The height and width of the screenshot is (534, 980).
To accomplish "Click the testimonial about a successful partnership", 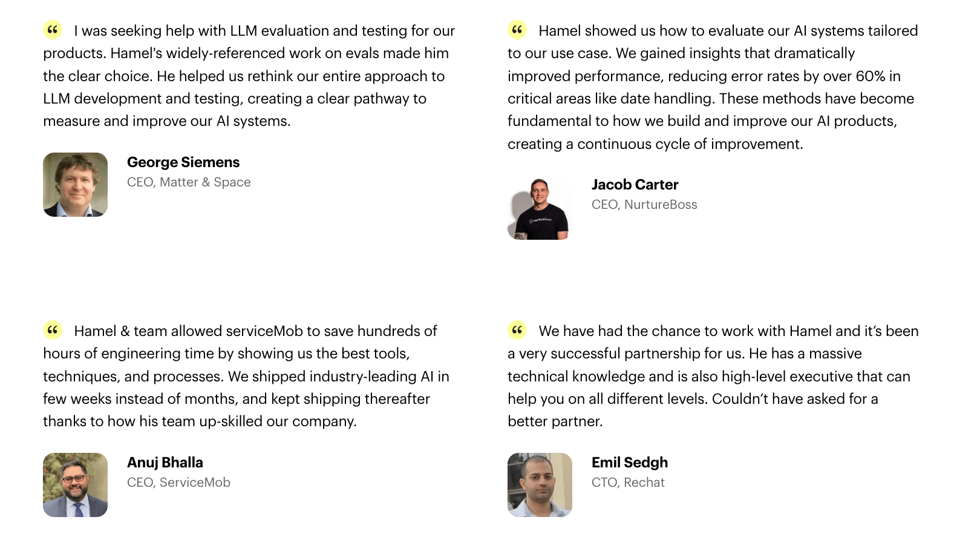I will (x=713, y=376).
